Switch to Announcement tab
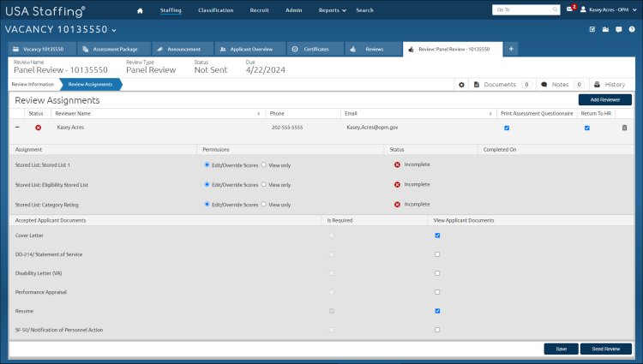 tap(183, 49)
